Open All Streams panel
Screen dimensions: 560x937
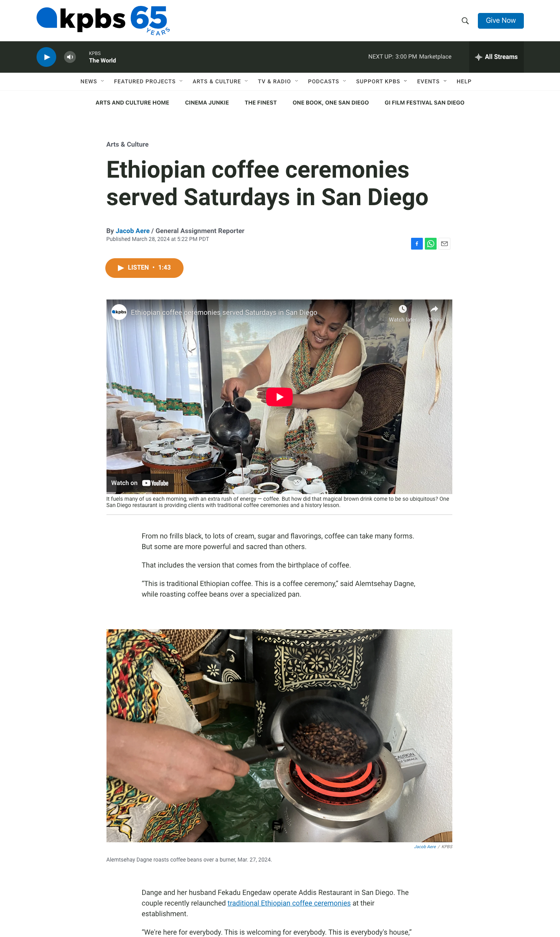496,57
